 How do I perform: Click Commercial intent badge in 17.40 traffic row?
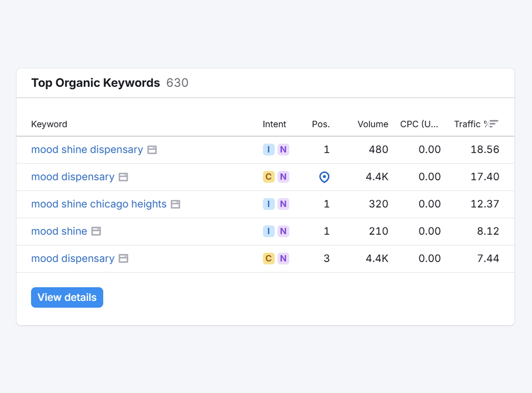269,177
